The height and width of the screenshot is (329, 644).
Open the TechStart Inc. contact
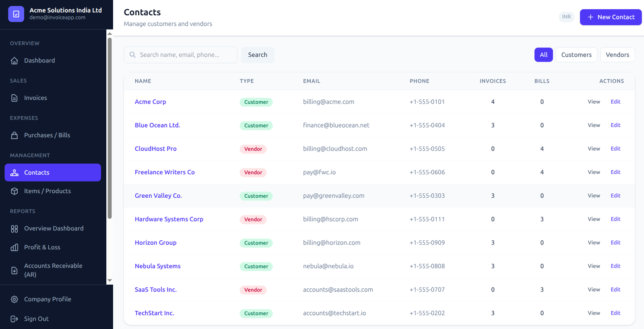coord(155,313)
